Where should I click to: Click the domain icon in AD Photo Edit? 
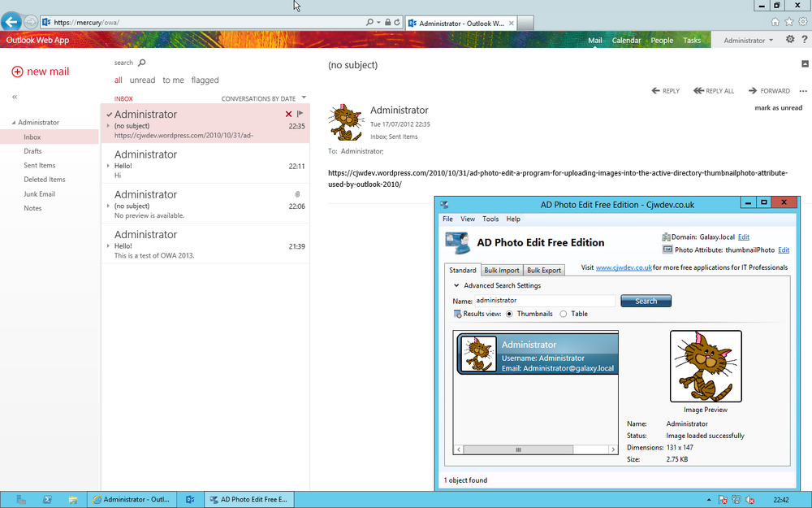coord(666,237)
